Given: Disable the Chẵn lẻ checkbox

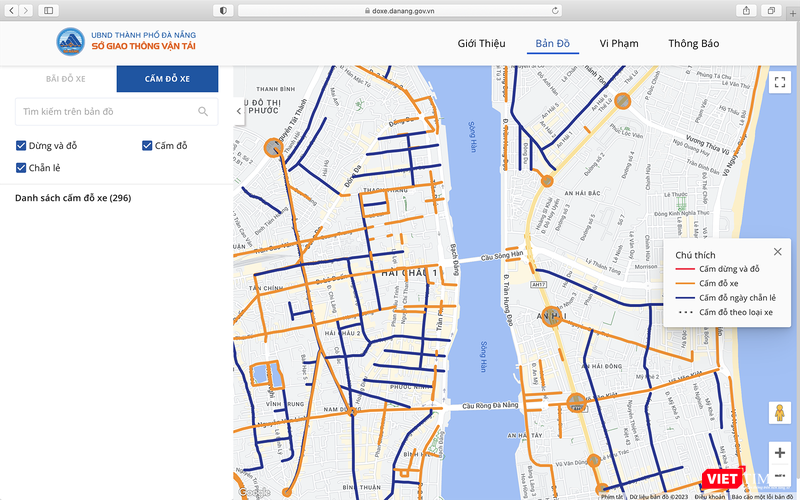Looking at the screenshot, I should (22, 167).
